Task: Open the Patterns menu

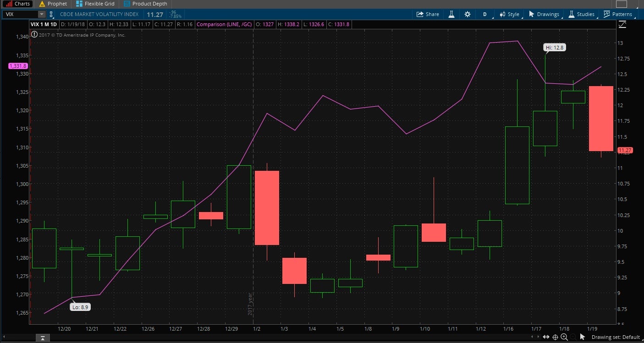Action: [618, 14]
